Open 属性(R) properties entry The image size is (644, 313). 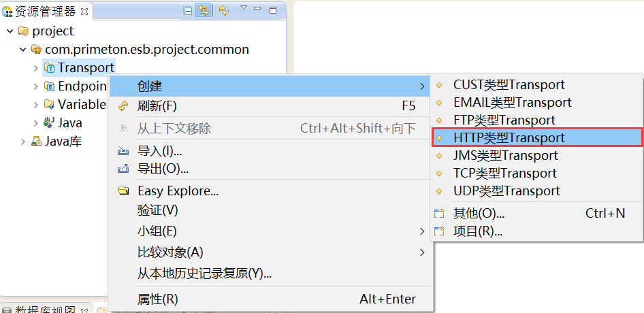[x=157, y=299]
